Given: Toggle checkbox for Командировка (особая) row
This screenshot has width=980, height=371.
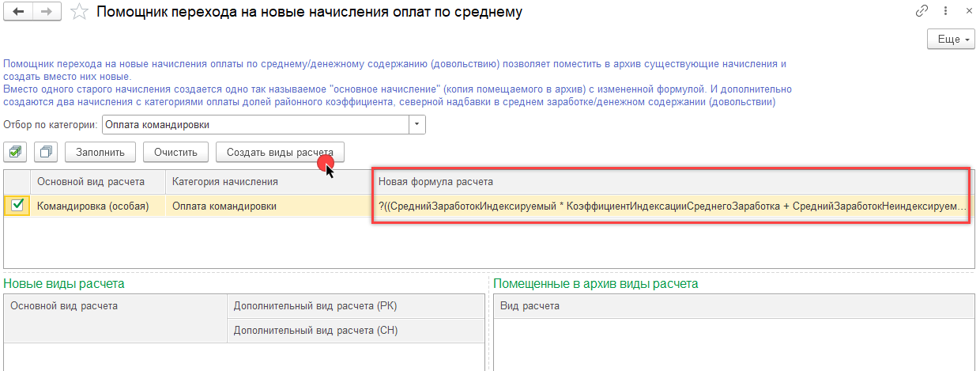Looking at the screenshot, I should (x=17, y=206).
